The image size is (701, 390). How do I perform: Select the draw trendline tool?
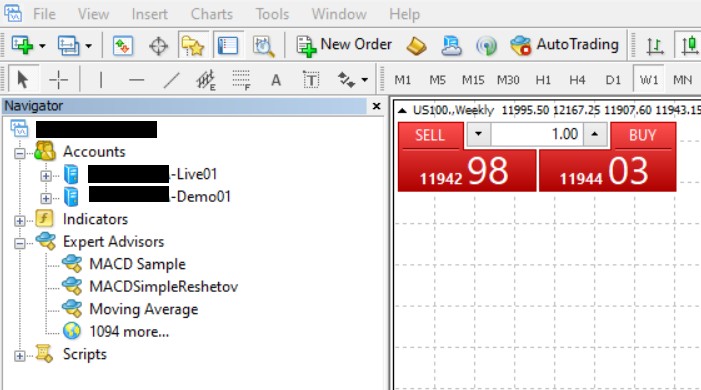tap(171, 81)
